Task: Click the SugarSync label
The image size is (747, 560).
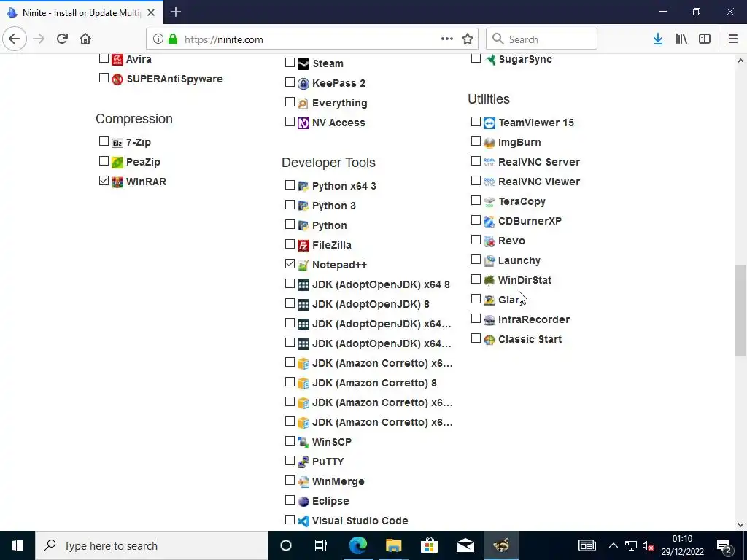Action: [x=525, y=60]
